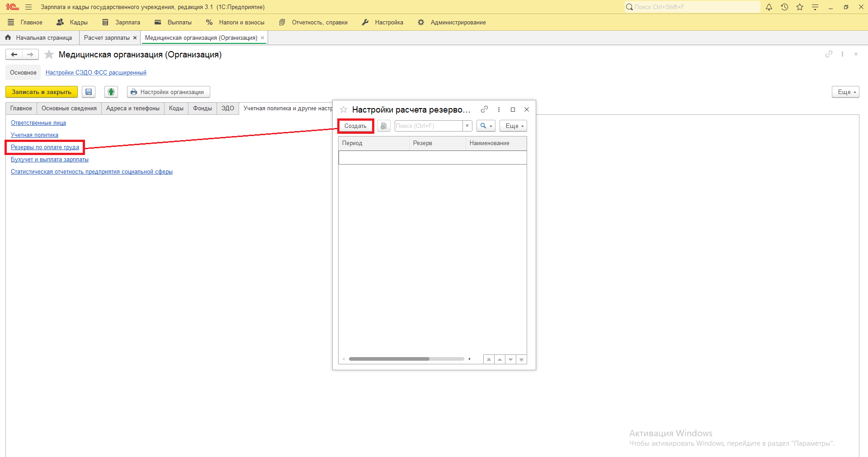Jump to first row in list navigation

489,359
